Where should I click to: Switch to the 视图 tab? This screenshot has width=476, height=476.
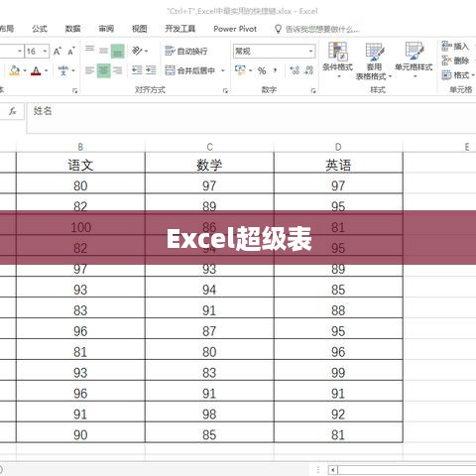pos(140,29)
